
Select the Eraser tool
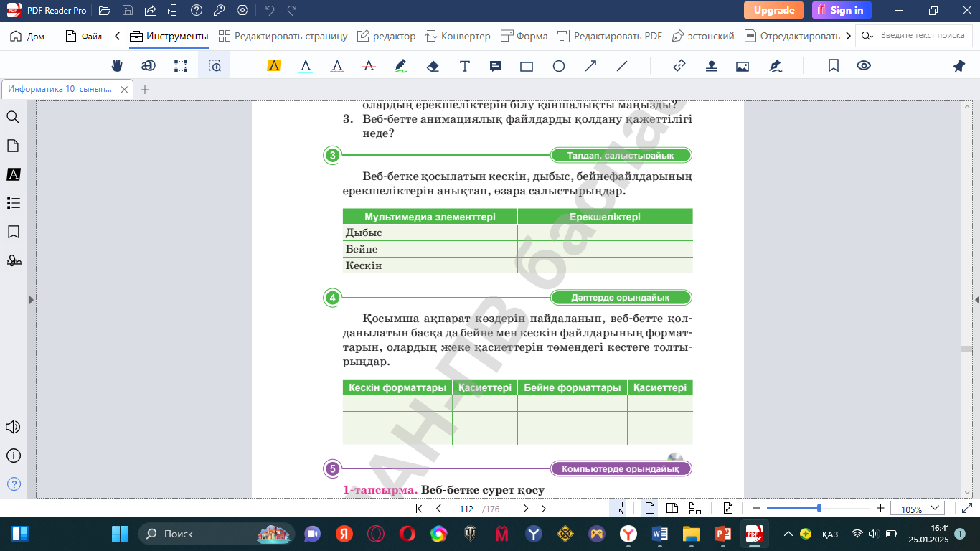click(433, 66)
